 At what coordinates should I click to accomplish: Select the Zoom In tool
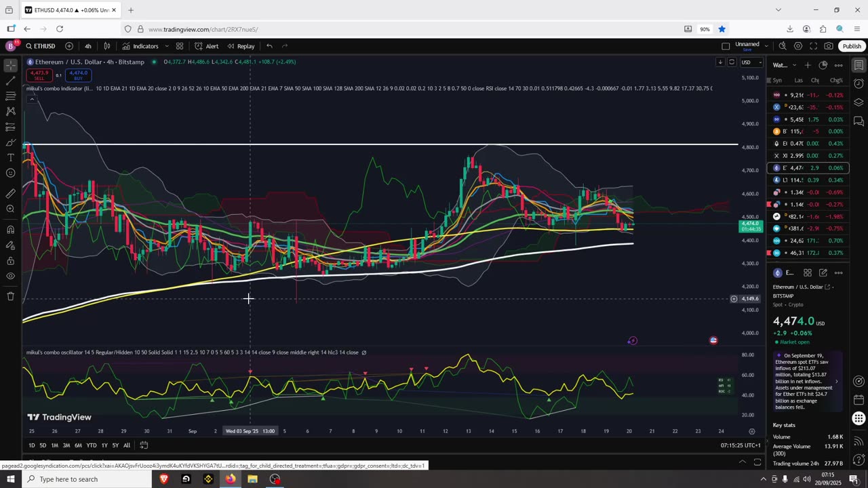tap(10, 209)
